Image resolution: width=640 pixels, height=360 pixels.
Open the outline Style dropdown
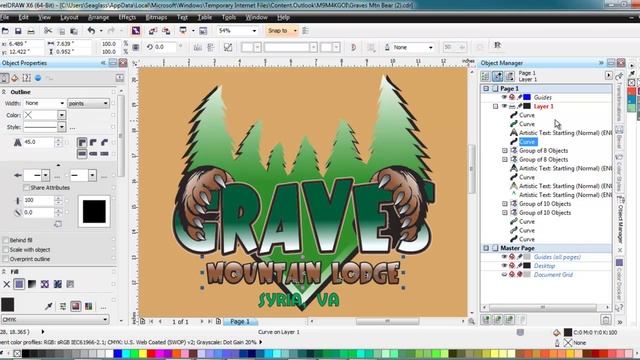[x=62, y=127]
